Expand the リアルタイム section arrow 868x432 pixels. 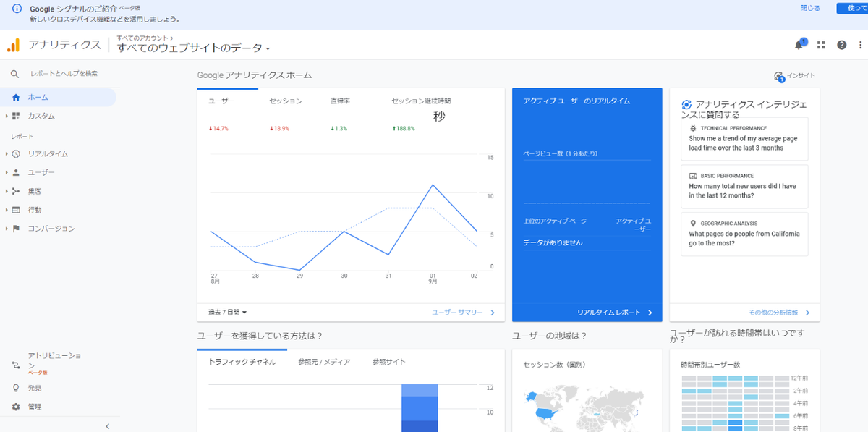(x=6, y=153)
